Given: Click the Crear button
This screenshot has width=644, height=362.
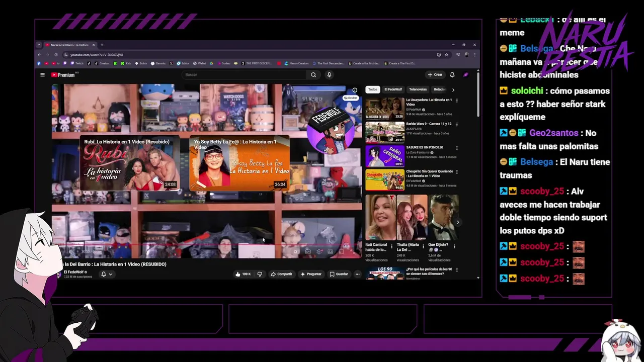Looking at the screenshot, I should pyautogui.click(x=435, y=74).
